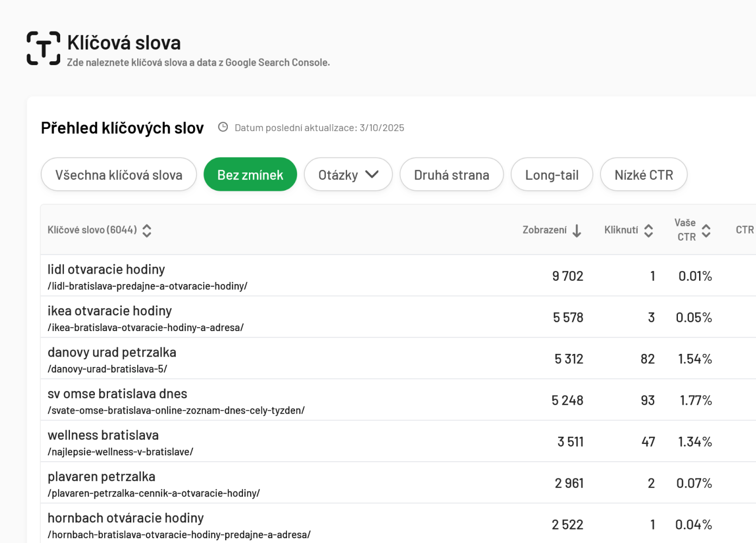
Task: Expand the Otázky filter chevron
Action: tap(372, 174)
